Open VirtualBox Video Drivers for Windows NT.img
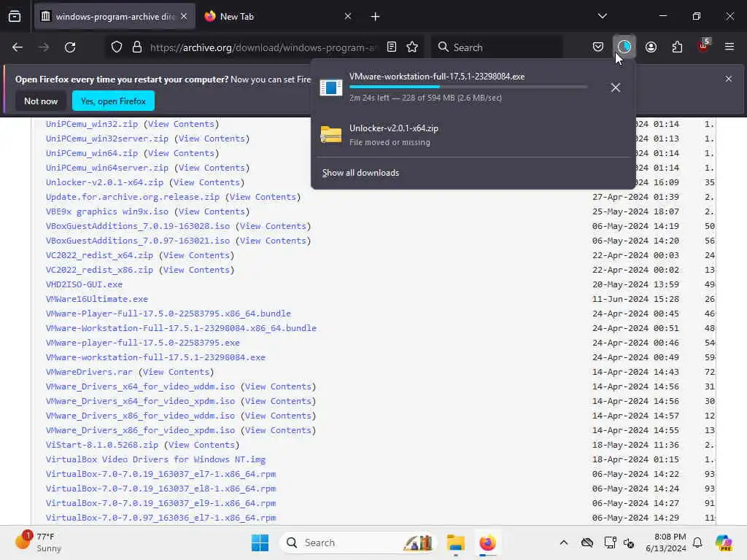 point(155,459)
